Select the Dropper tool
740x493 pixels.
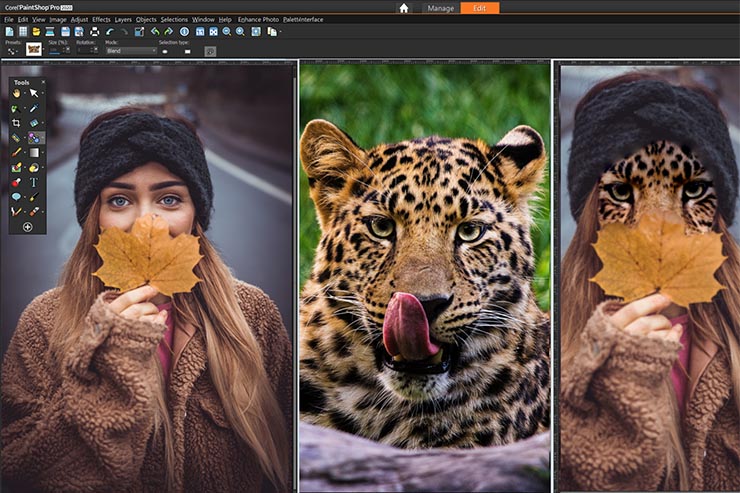click(33, 108)
